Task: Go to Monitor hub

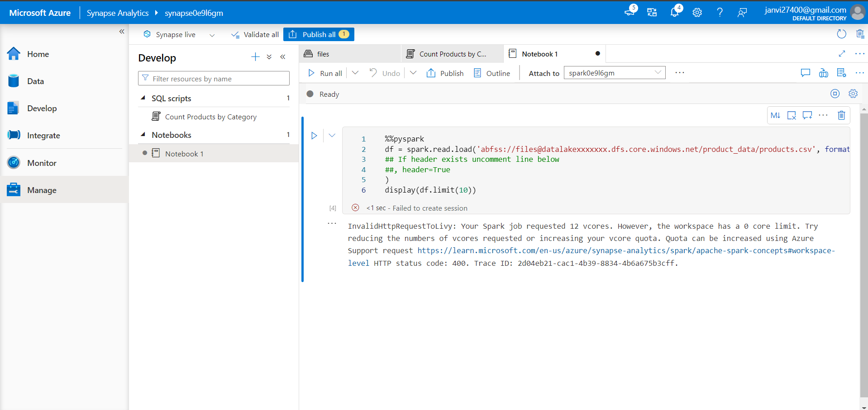Action: [64, 163]
